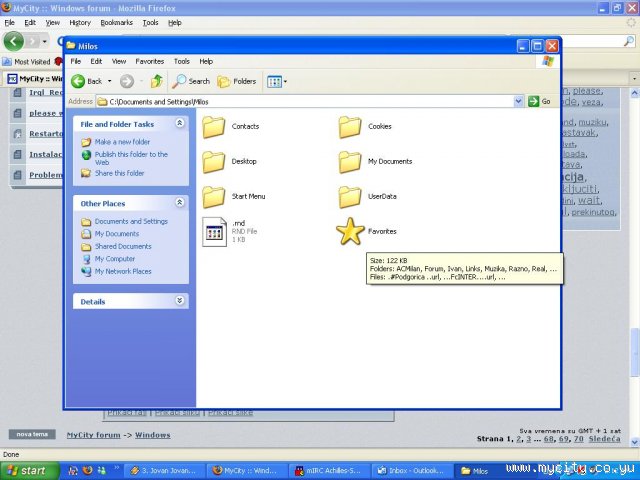Switch to mIRC Achilles taskbar button
Image resolution: width=640 pixels, height=480 pixels.
(330, 471)
